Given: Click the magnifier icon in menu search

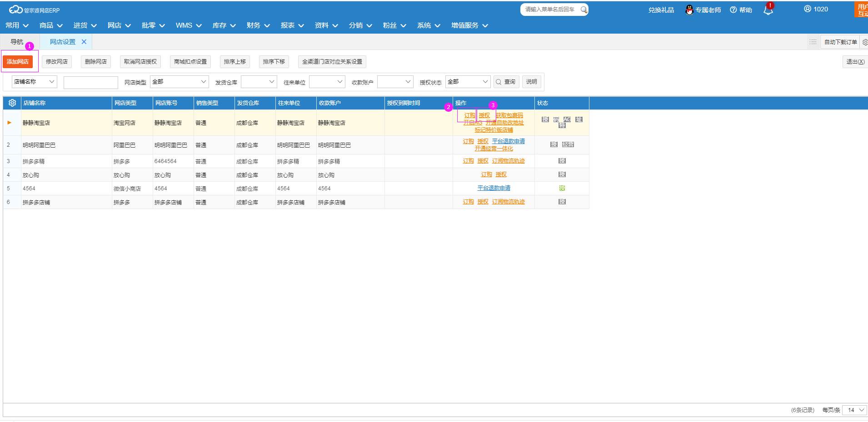Looking at the screenshot, I should (x=584, y=10).
